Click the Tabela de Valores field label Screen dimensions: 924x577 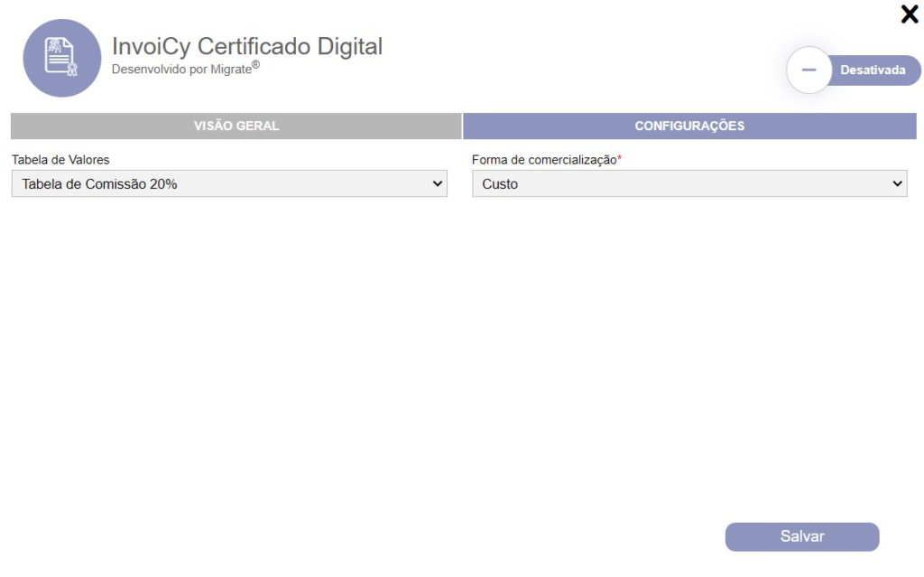pos(60,160)
